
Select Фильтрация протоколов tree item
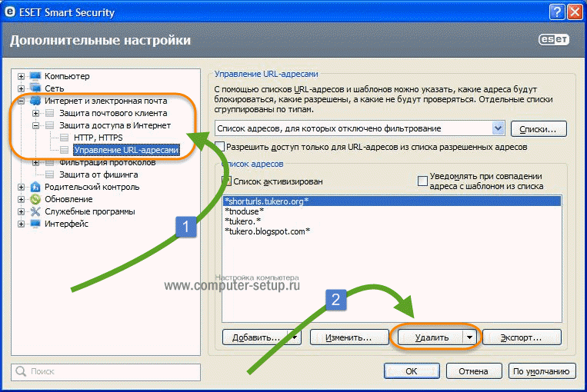(108, 162)
